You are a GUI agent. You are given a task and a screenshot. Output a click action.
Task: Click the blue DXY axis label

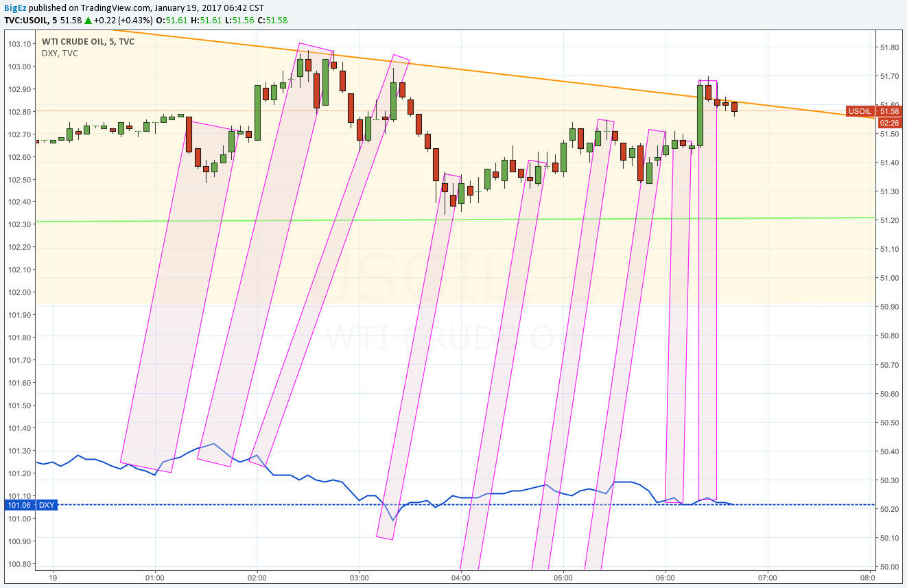point(47,505)
